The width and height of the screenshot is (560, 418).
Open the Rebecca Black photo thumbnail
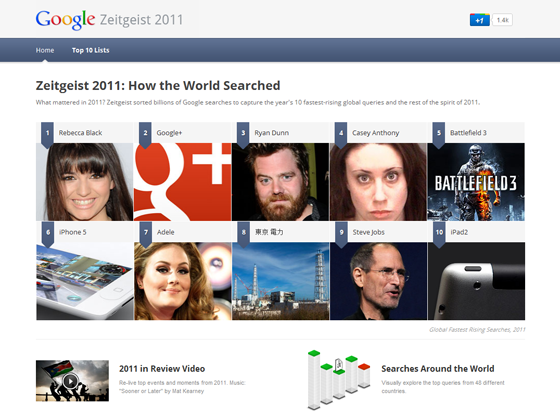[x=85, y=182]
